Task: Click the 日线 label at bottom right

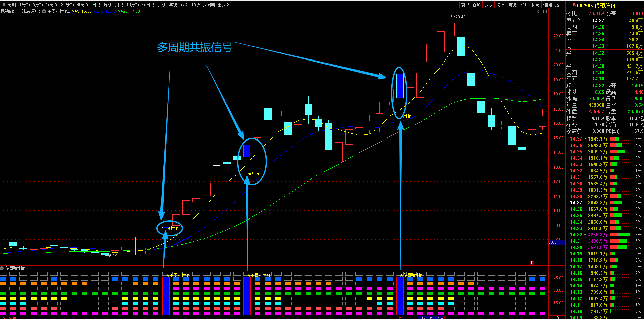Action: click(x=556, y=317)
